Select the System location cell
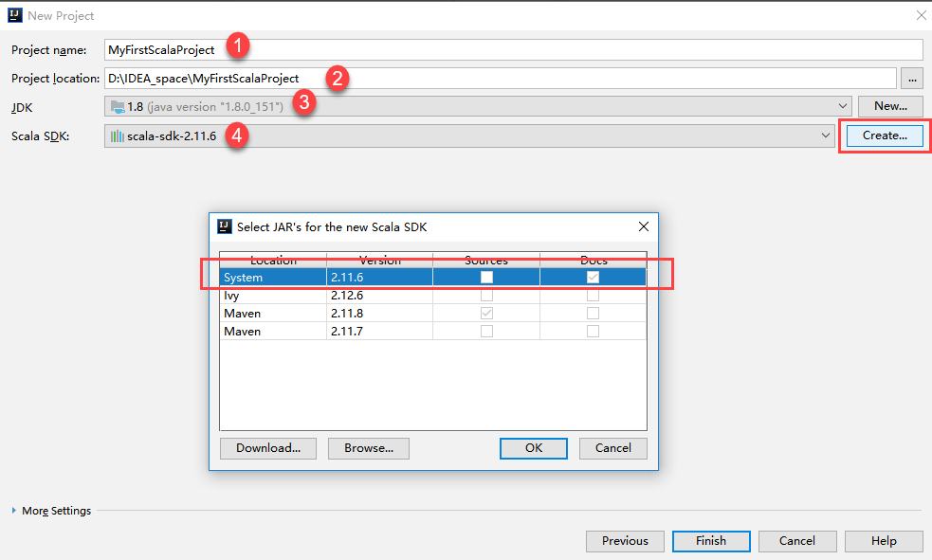The height and width of the screenshot is (560, 932). click(273, 278)
